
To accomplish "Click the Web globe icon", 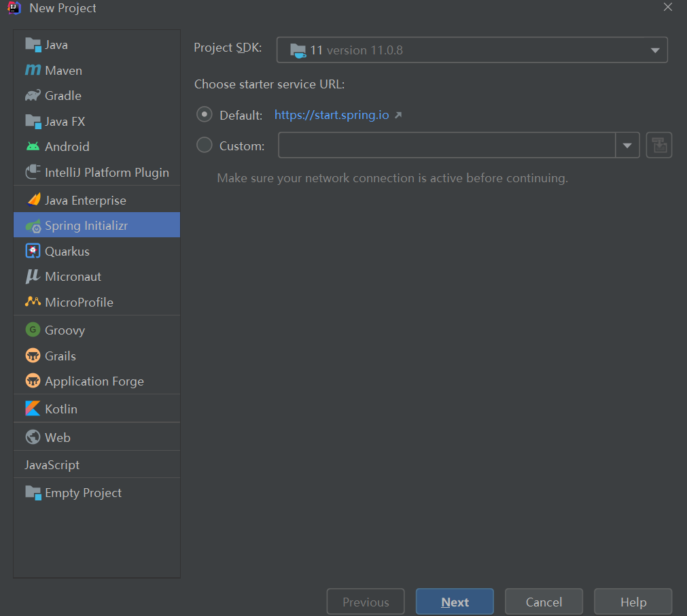I will (x=33, y=437).
